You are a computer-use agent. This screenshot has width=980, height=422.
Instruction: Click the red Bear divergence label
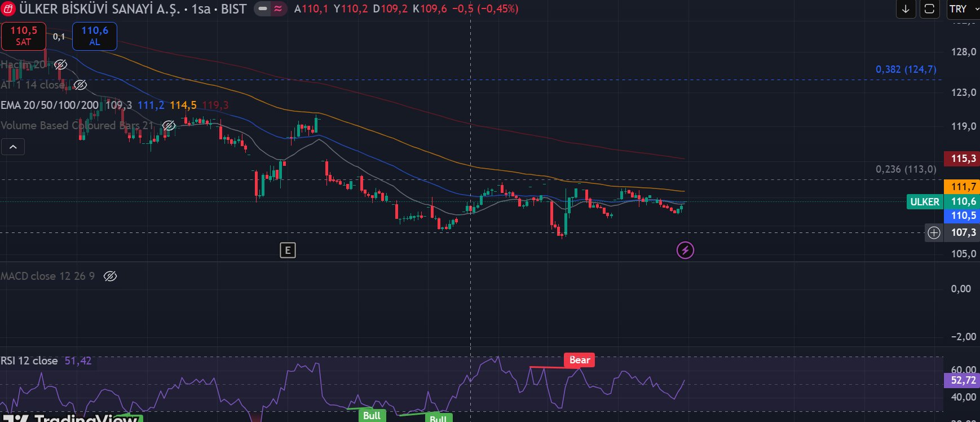pos(580,360)
